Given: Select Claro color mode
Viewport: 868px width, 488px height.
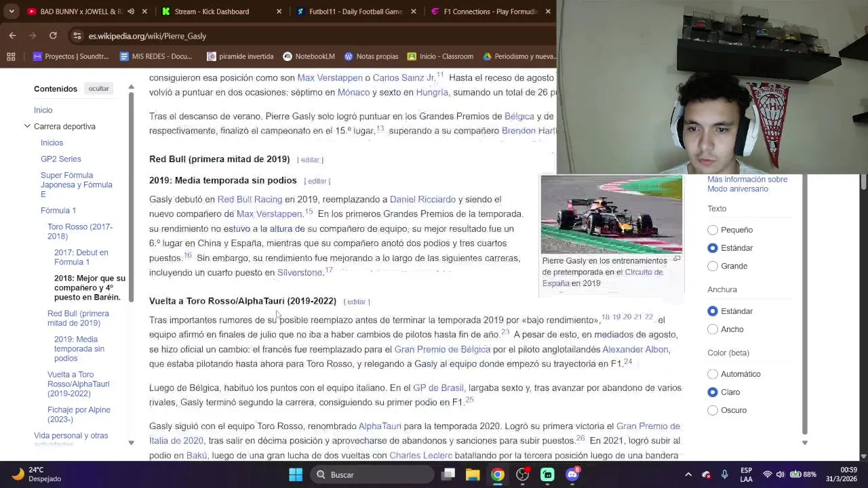Looking at the screenshot, I should (x=713, y=392).
